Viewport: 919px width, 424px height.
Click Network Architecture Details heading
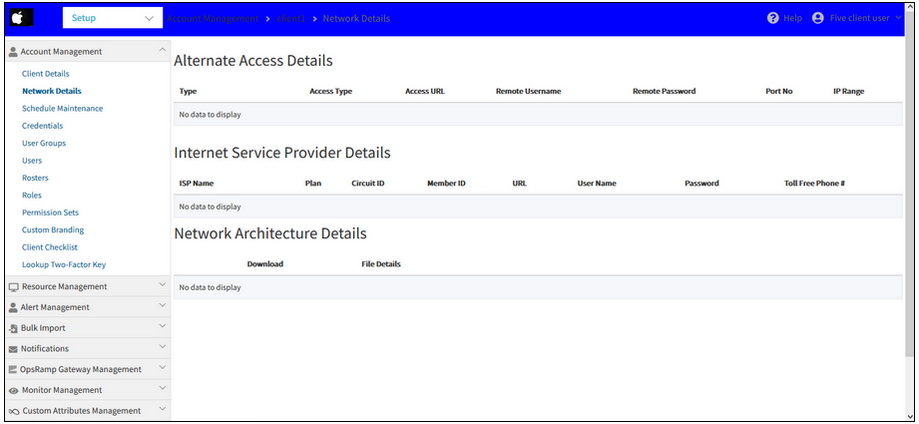(x=270, y=233)
